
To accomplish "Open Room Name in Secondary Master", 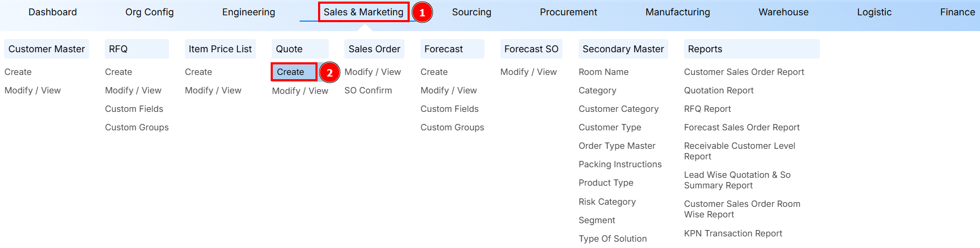I will point(603,72).
